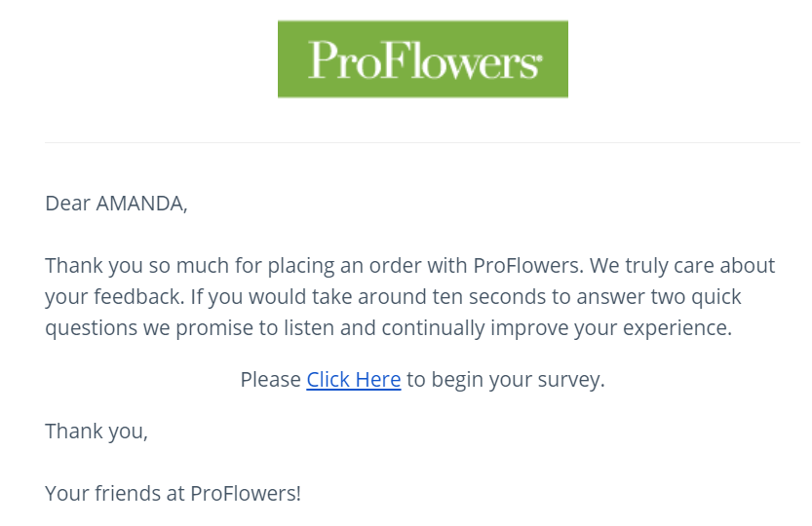The height and width of the screenshot is (526, 812).
Task: Click the "Thank you," closing line
Action: (x=96, y=431)
